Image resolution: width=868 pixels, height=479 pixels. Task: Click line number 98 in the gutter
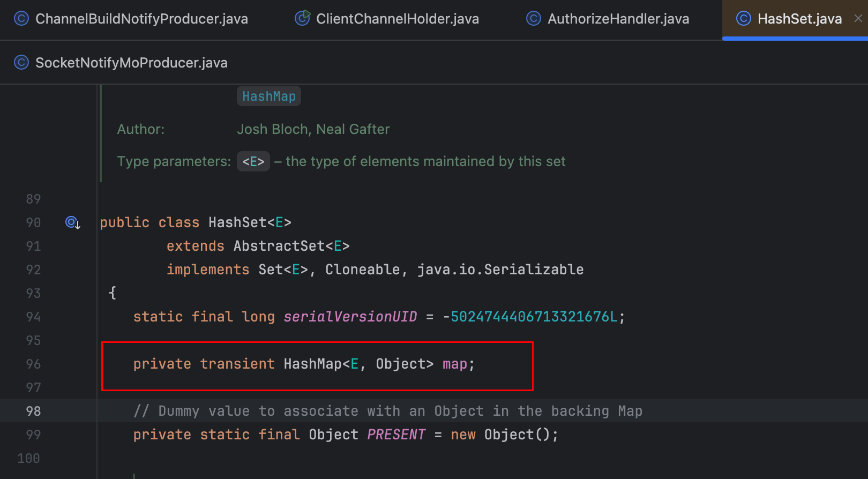click(33, 411)
